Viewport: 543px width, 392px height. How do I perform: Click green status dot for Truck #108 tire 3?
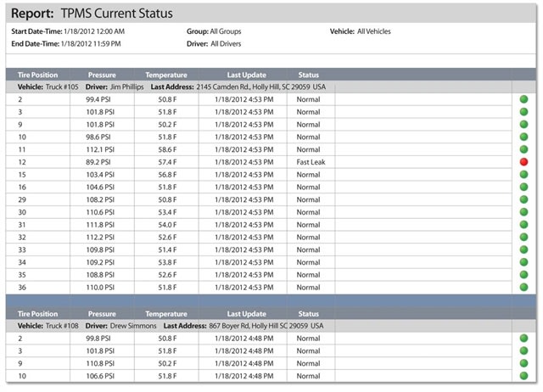click(x=523, y=350)
